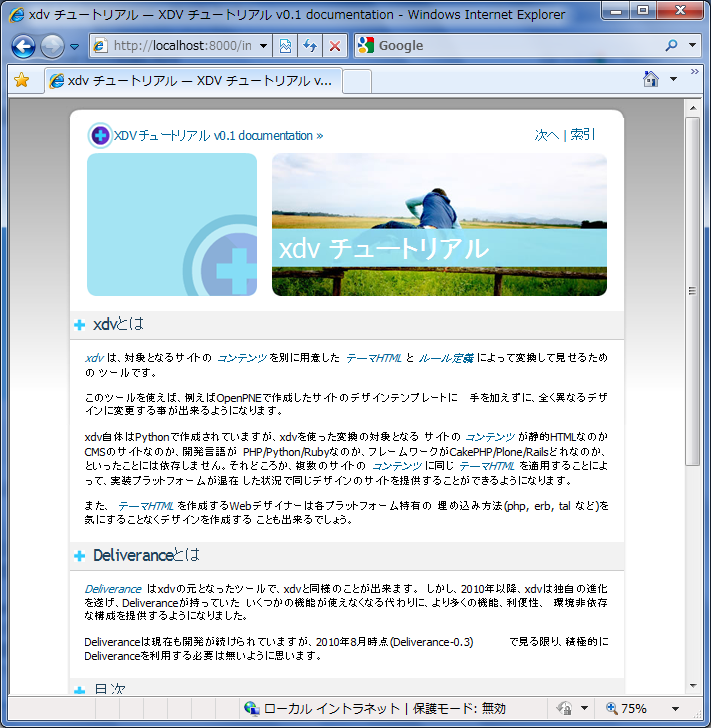Open the recent pages dropdown arrow

click(x=74, y=46)
